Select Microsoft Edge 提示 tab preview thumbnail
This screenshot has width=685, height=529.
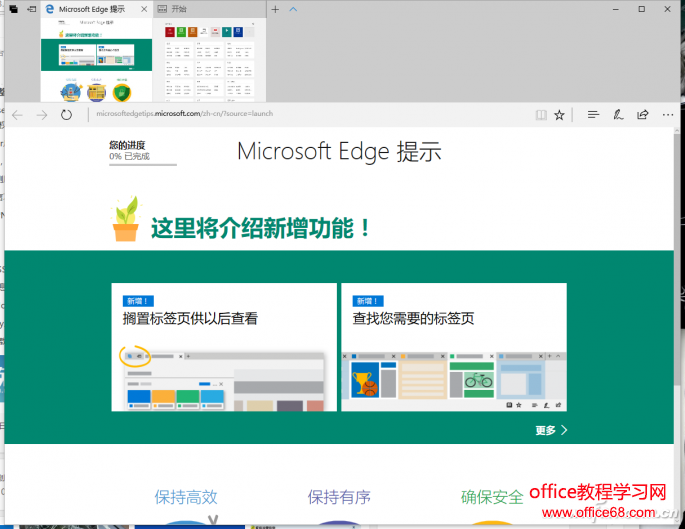pos(97,60)
